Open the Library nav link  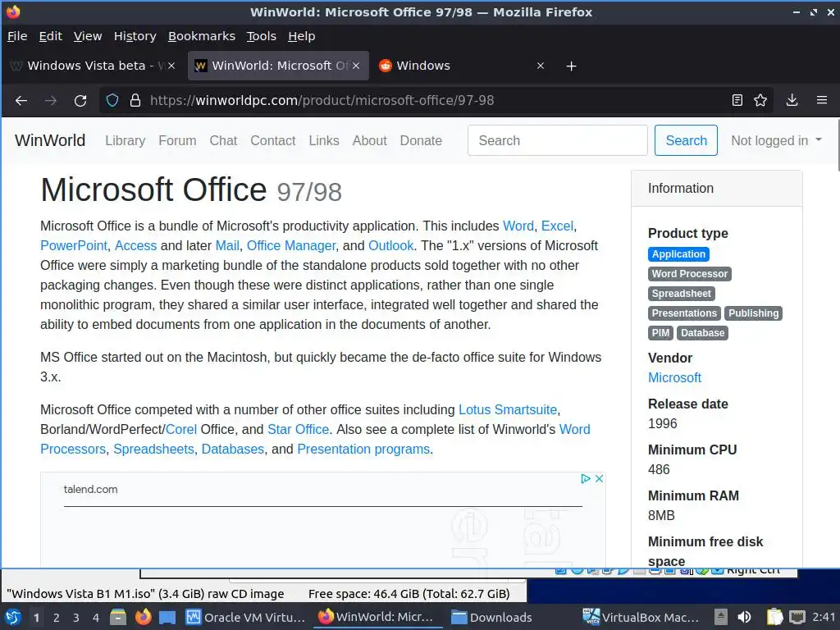click(125, 140)
